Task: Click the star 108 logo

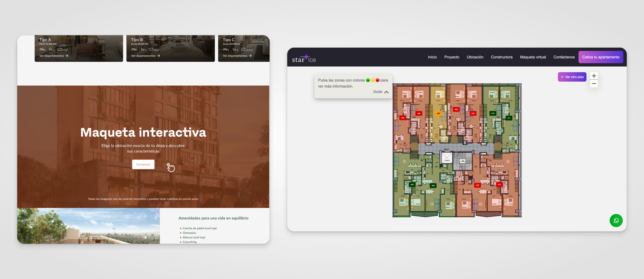Action: [x=304, y=59]
